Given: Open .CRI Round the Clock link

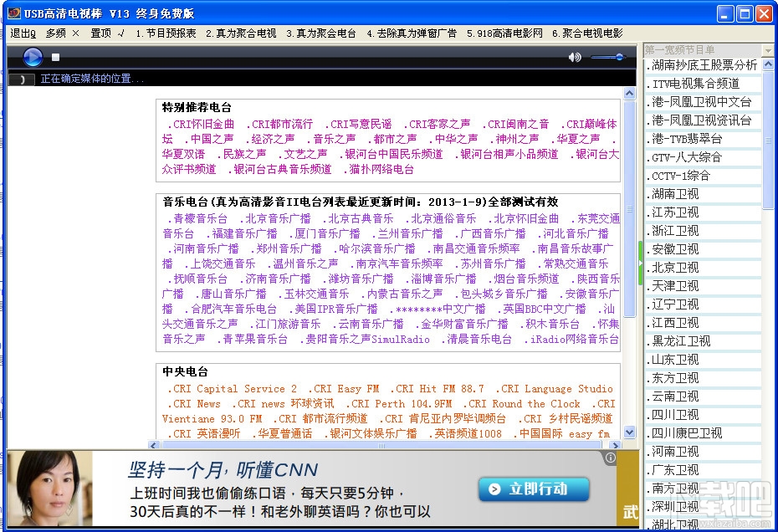Looking at the screenshot, I should tap(521, 403).
